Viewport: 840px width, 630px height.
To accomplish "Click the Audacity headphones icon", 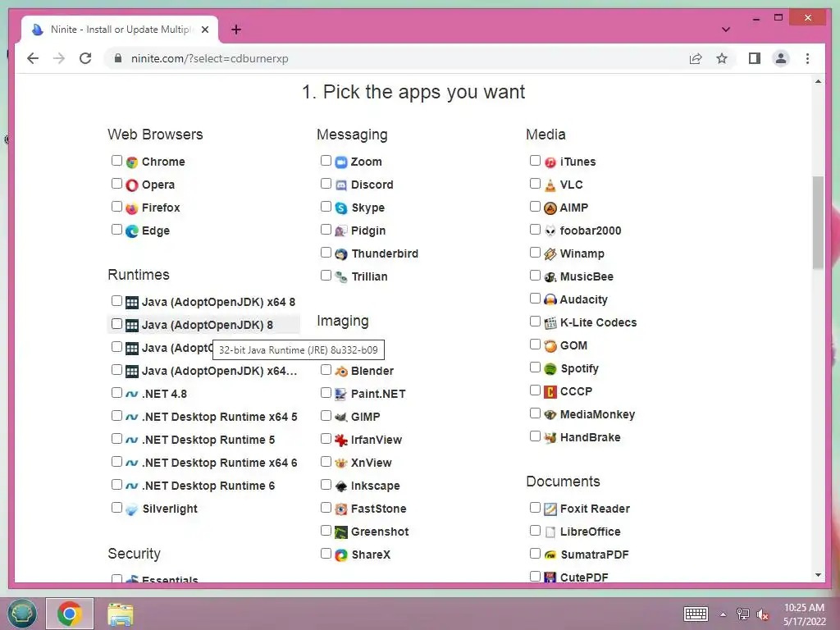I will (550, 299).
